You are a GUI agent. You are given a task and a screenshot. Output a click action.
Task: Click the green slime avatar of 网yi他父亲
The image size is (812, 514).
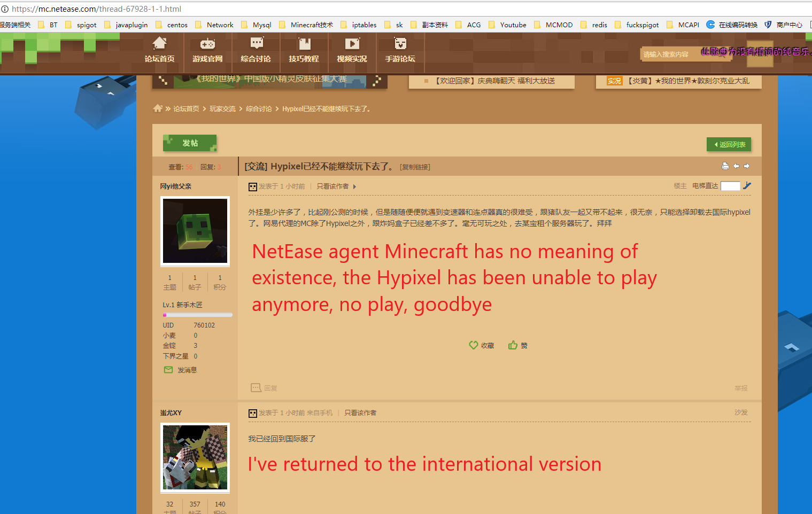tap(195, 231)
